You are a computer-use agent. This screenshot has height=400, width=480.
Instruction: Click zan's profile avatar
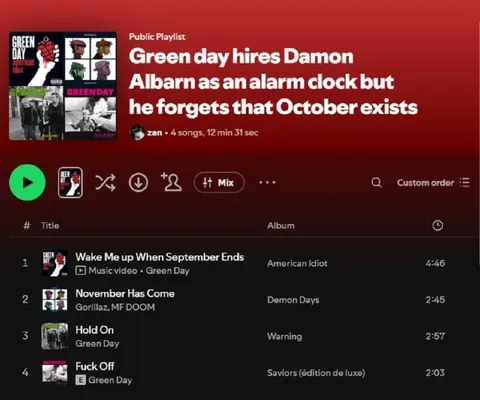tap(137, 132)
